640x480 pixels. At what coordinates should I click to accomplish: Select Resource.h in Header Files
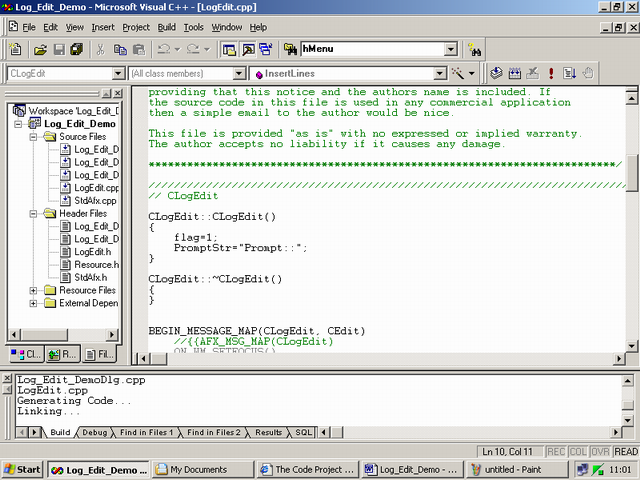tap(90, 264)
